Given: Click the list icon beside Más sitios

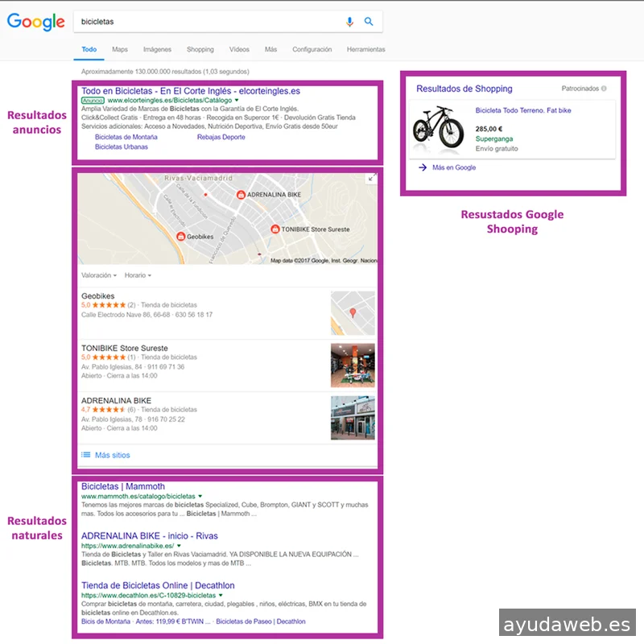Looking at the screenshot, I should (x=86, y=455).
